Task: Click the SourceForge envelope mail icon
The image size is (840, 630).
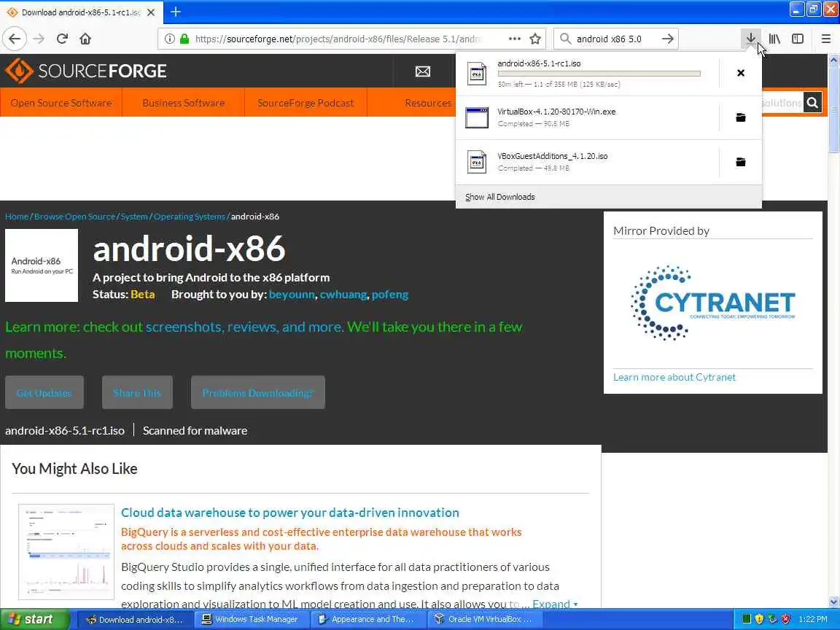Action: coord(423,71)
